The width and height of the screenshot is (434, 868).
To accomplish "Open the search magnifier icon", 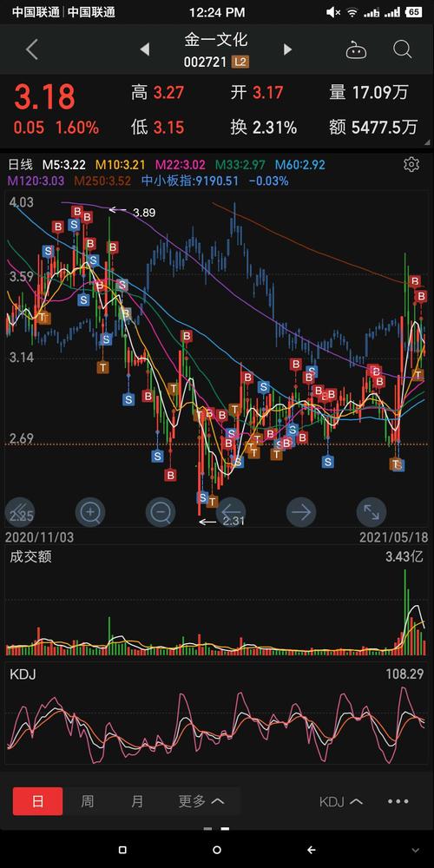I will 403,49.
